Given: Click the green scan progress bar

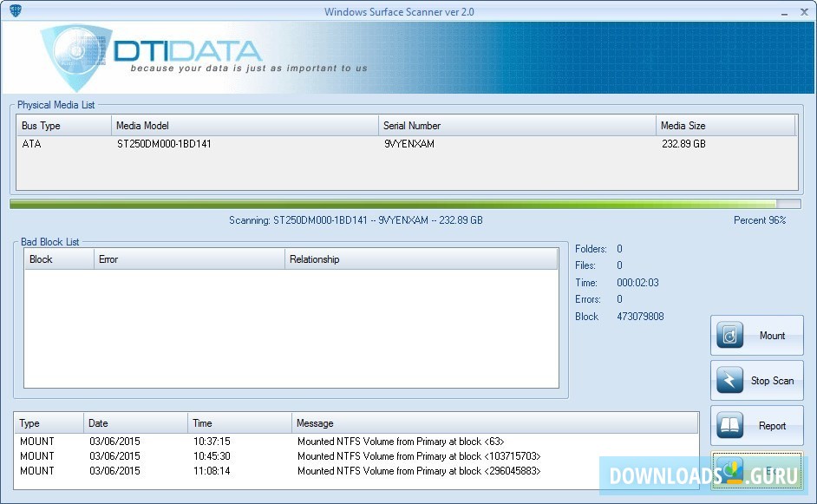Looking at the screenshot, I should [405, 203].
